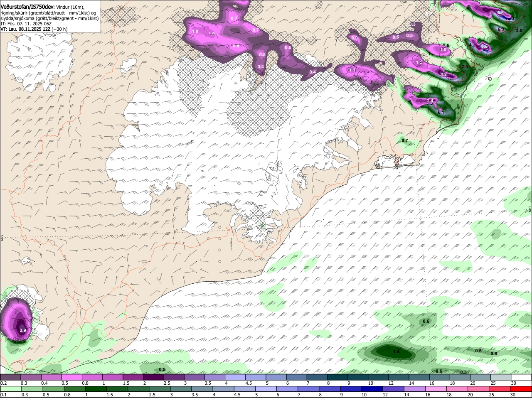Click the '0.1' label on the rain scale
532x398 pixels.
3,394
